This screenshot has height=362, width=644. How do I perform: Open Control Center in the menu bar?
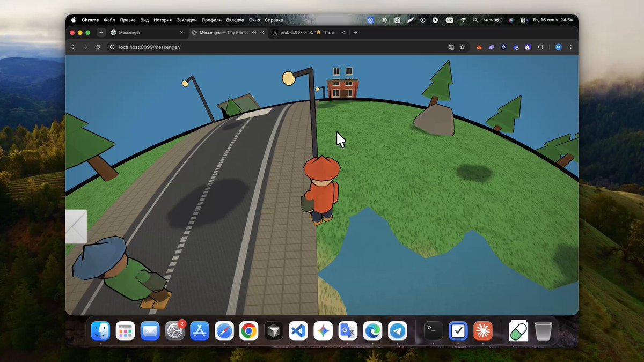(x=524, y=20)
